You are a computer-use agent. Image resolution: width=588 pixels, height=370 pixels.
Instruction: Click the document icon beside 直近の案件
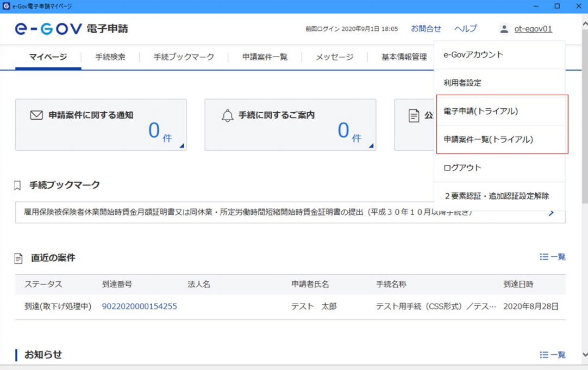pyautogui.click(x=18, y=258)
